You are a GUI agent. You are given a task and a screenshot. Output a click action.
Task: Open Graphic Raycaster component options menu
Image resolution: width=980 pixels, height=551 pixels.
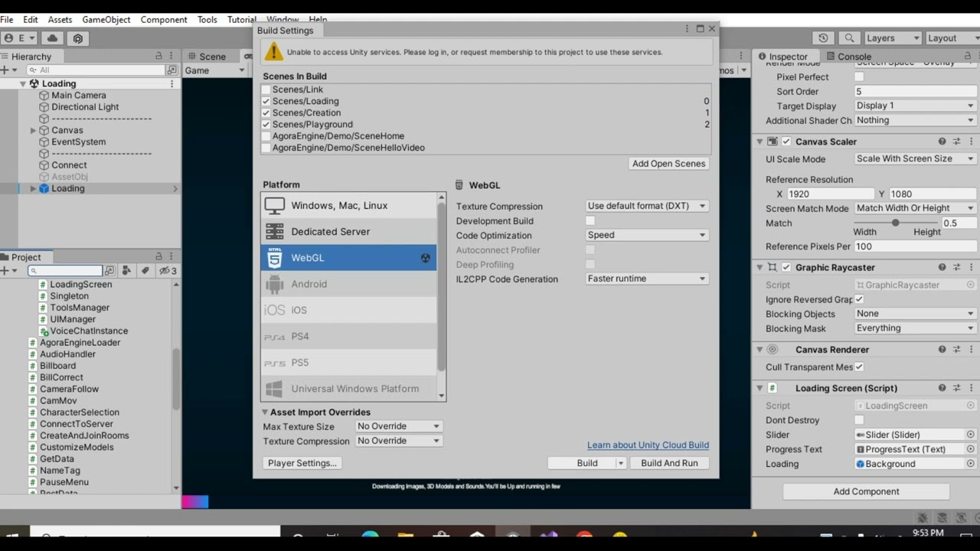971,267
